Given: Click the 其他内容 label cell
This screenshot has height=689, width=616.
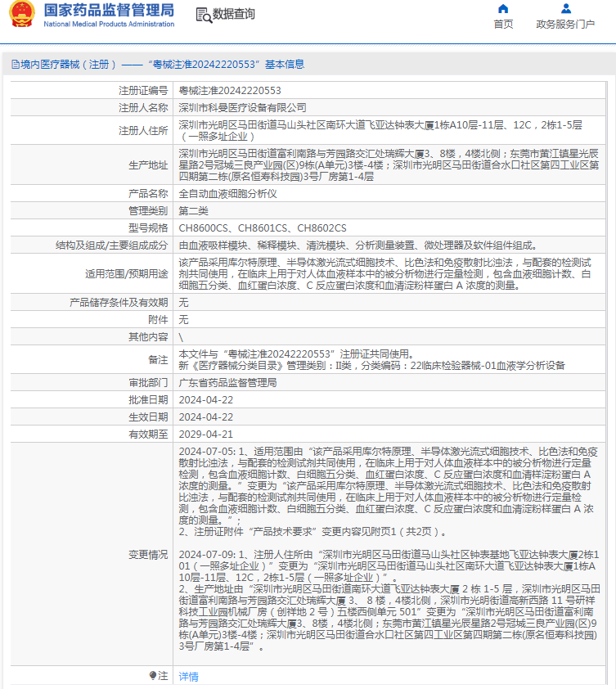Looking at the screenshot, I should (x=92, y=336).
